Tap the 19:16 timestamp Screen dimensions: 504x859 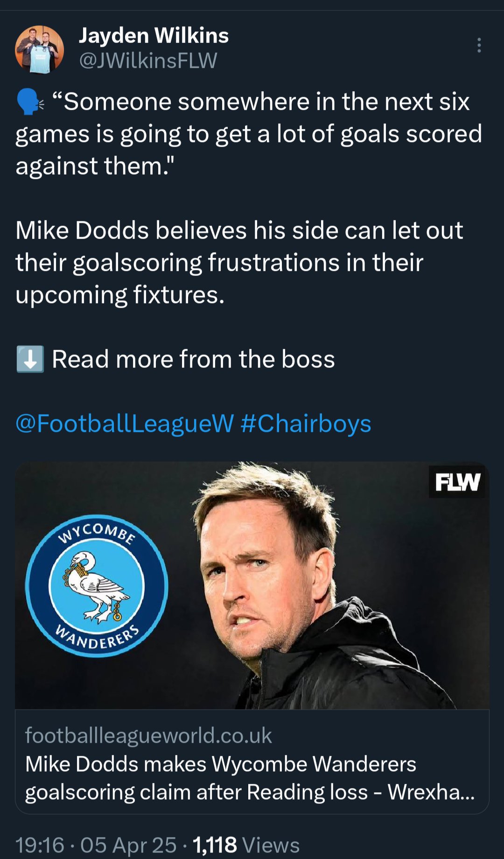[x=40, y=845]
